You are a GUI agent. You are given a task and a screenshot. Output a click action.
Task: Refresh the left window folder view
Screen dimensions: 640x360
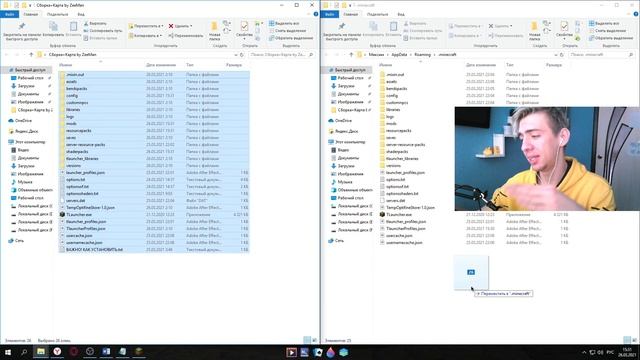tap(242, 54)
